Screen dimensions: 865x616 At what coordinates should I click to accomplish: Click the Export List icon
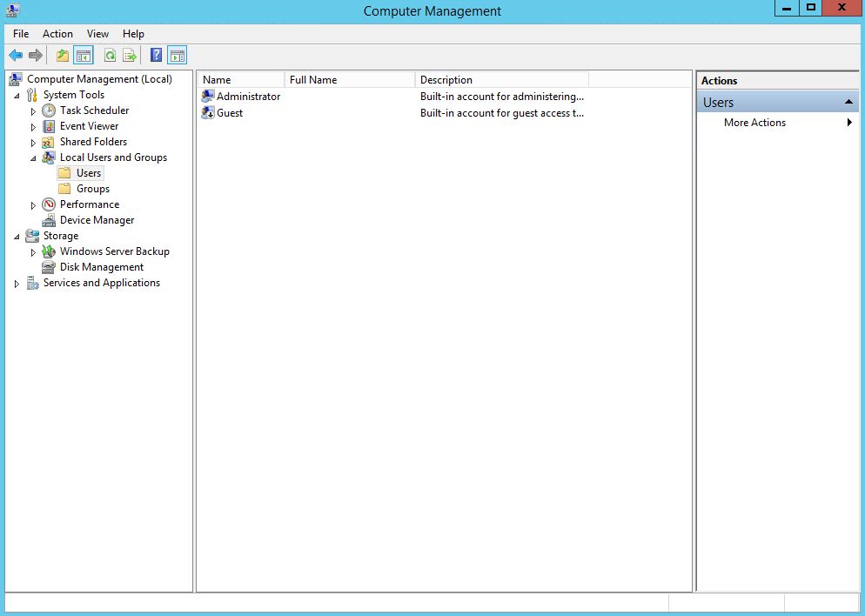point(129,55)
